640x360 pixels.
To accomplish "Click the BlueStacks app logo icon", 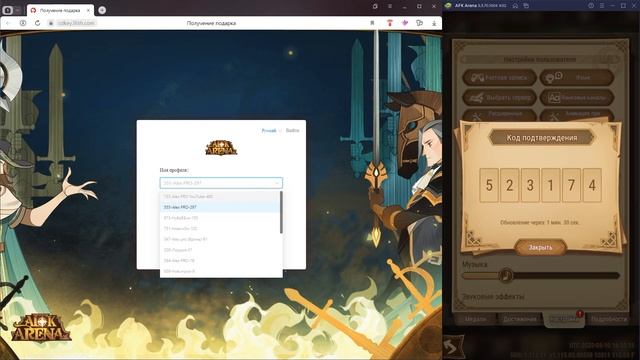I will pos(448,6).
